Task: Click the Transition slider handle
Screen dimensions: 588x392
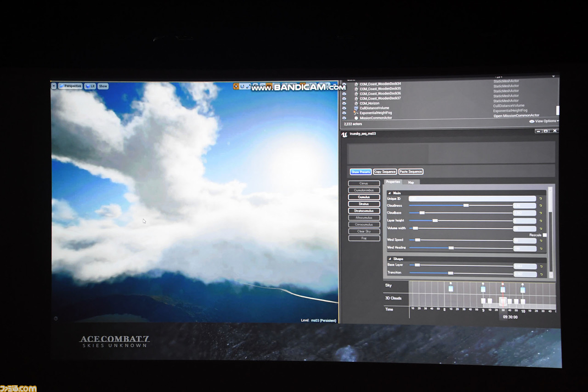Action: [x=451, y=273]
